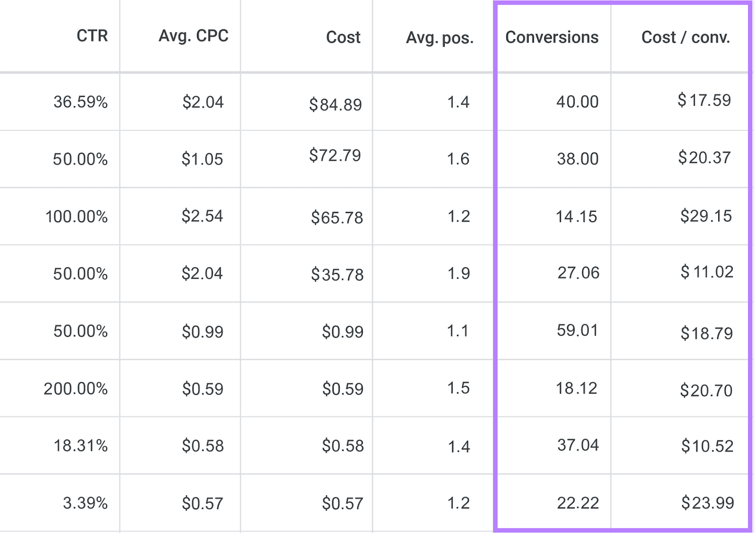
Task: Click the 3.39% CTR value
Action: point(85,503)
